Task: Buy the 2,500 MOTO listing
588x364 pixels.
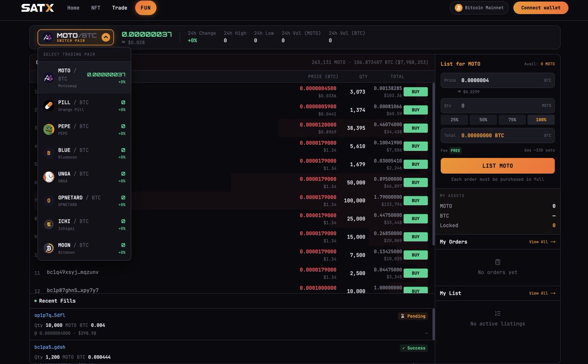Action: tap(415, 273)
